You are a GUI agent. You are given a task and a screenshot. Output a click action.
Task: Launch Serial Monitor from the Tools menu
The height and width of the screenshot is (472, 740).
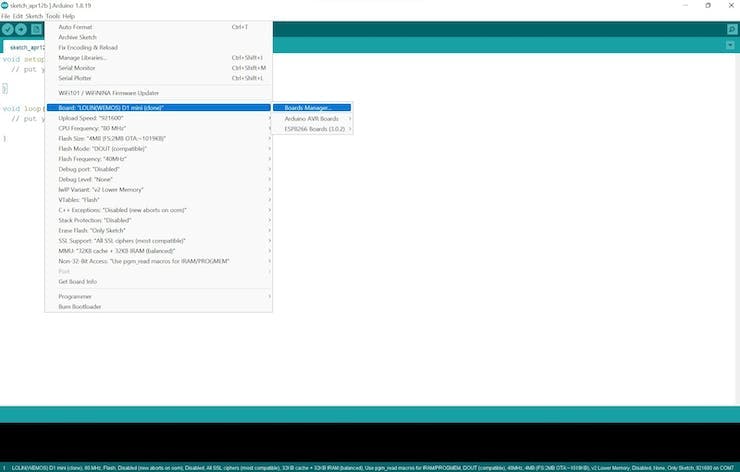point(159,68)
